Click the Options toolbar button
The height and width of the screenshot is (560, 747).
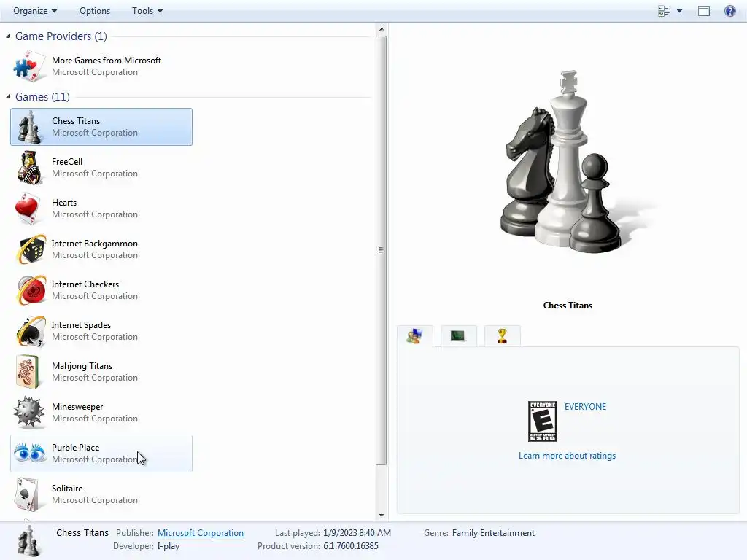point(95,10)
